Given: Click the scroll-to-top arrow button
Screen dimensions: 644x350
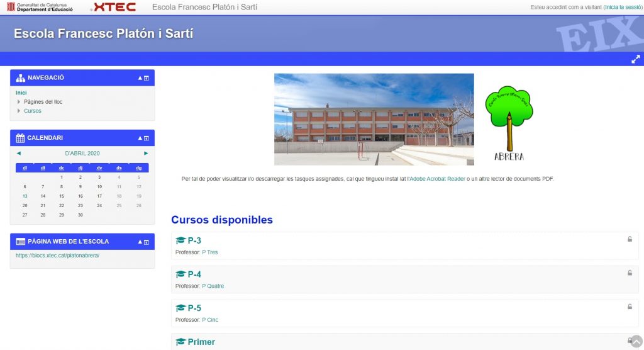Looking at the screenshot, I should [x=636, y=341].
